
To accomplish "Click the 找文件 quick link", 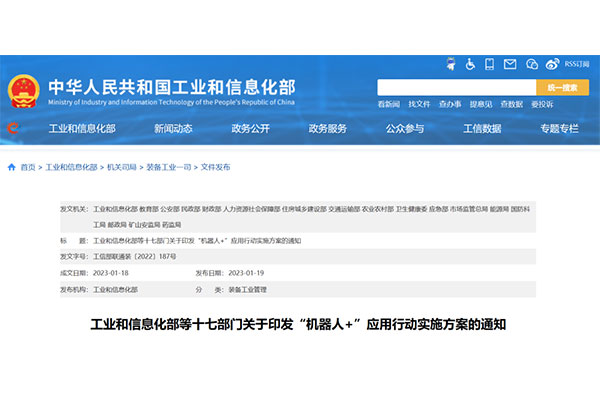I will pos(419,104).
